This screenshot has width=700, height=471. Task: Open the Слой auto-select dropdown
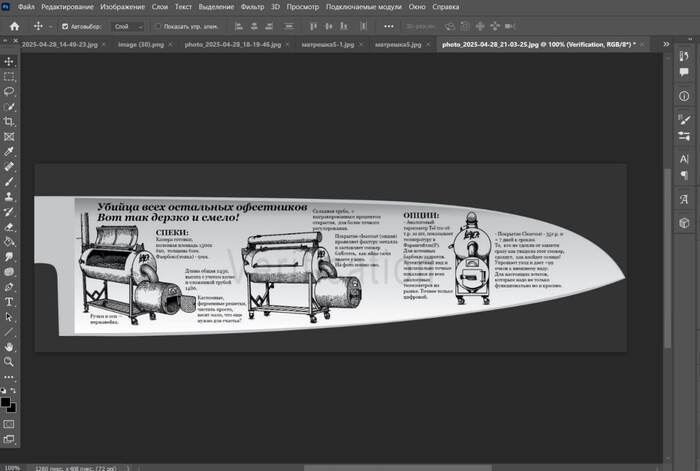pyautogui.click(x=126, y=26)
